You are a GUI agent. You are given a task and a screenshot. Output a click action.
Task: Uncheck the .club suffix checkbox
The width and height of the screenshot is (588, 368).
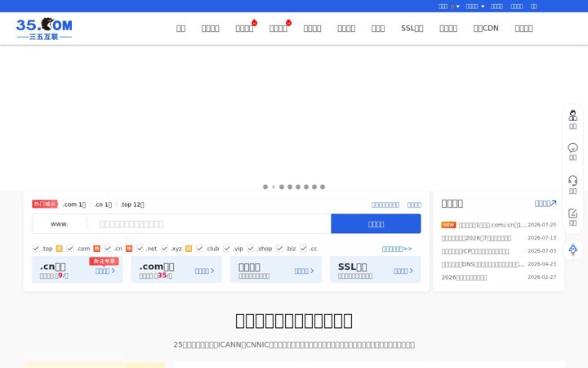(199, 249)
